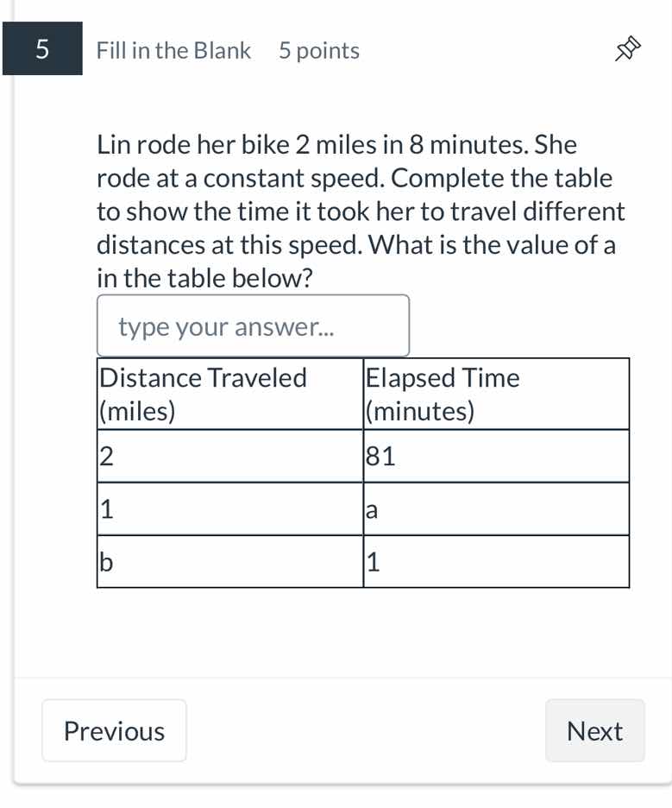Click the cell showing distance 2

(x=229, y=455)
